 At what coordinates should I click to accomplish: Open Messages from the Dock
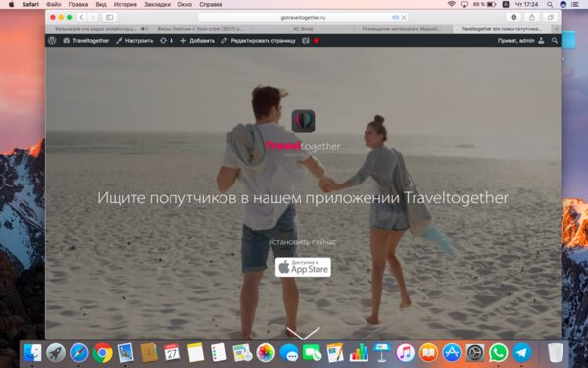tap(289, 353)
